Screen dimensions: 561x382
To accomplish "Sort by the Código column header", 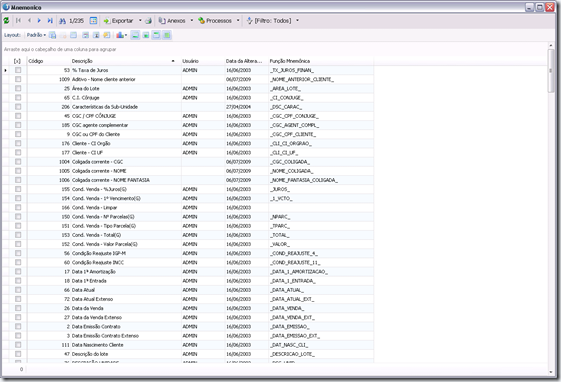I will (x=48, y=61).
